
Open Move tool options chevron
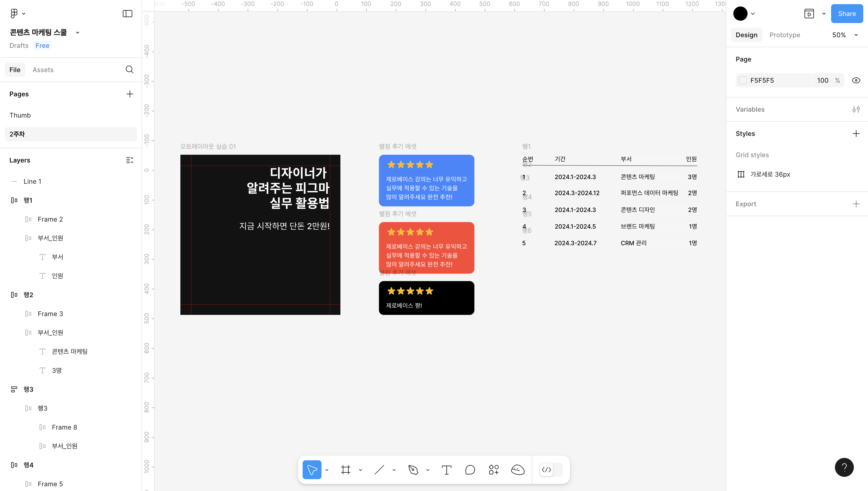tap(327, 470)
